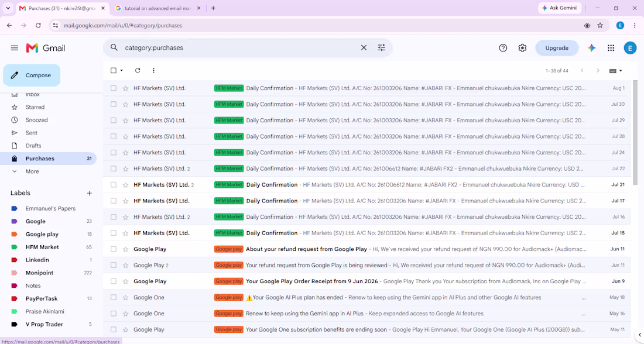Click the browser back arrow
The height and width of the screenshot is (344, 644).
click(9, 26)
